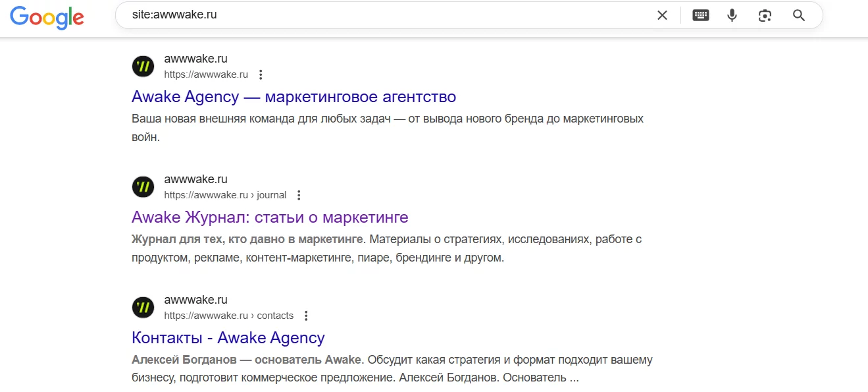
Task: Open the three-dot menu for the journal result
Action: pos(299,195)
